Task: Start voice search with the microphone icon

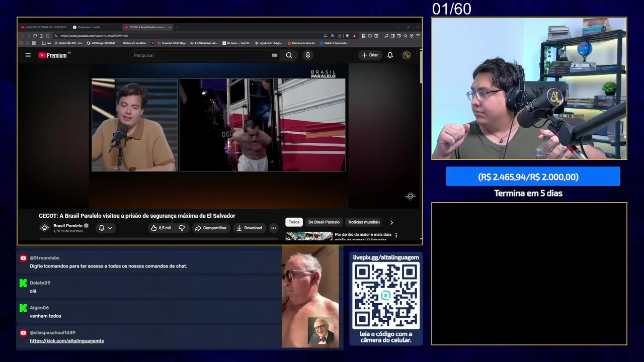Action: [308, 55]
